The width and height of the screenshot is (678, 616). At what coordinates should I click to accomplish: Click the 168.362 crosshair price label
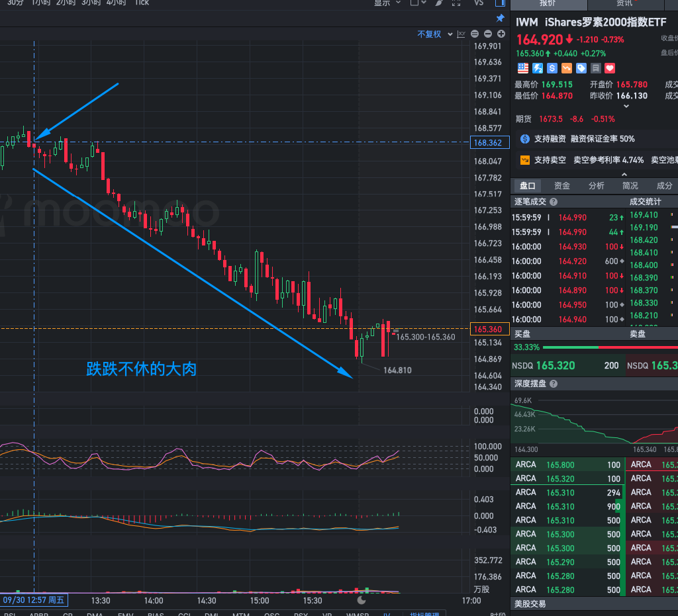489,142
